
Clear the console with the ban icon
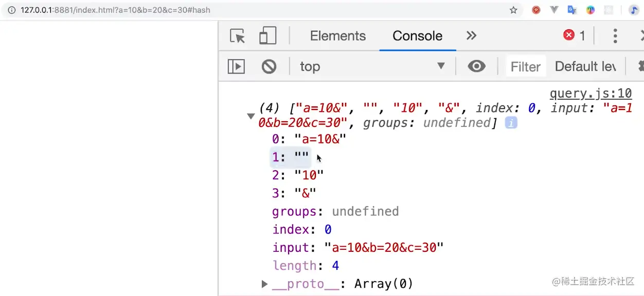click(x=269, y=66)
